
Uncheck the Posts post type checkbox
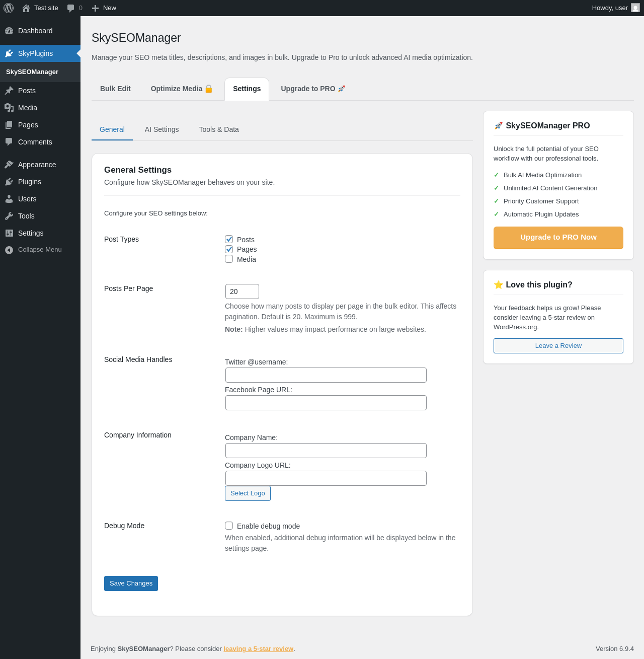[x=229, y=239]
